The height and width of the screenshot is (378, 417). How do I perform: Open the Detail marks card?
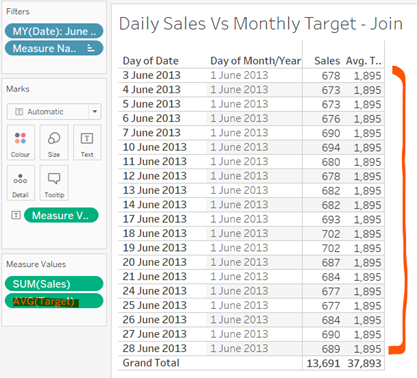pyautogui.click(x=20, y=183)
